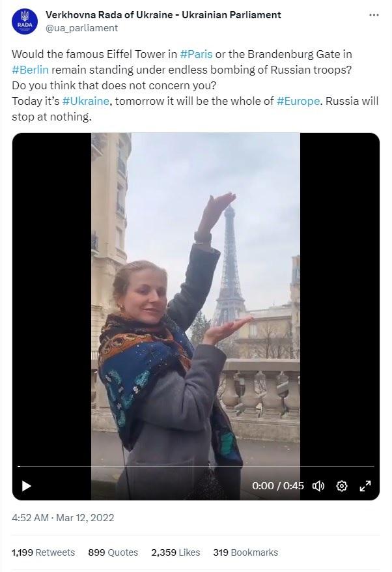
Task: Open the @ua_parliament handle
Action: coord(81,28)
